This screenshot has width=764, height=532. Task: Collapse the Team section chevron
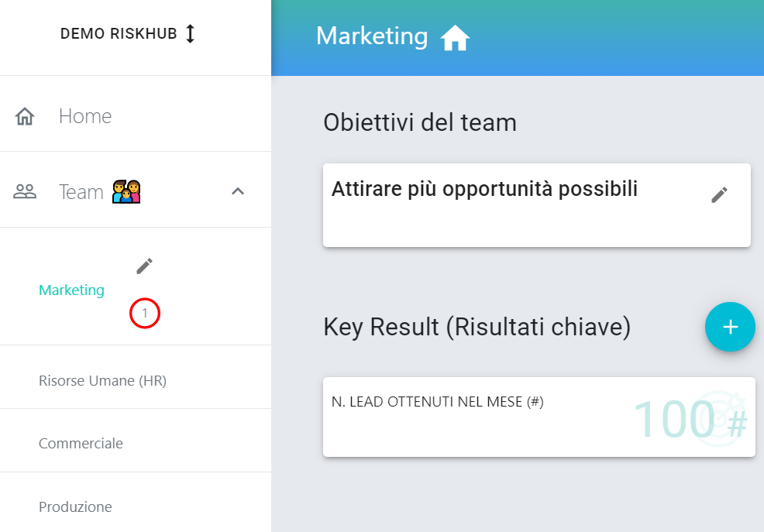[238, 191]
